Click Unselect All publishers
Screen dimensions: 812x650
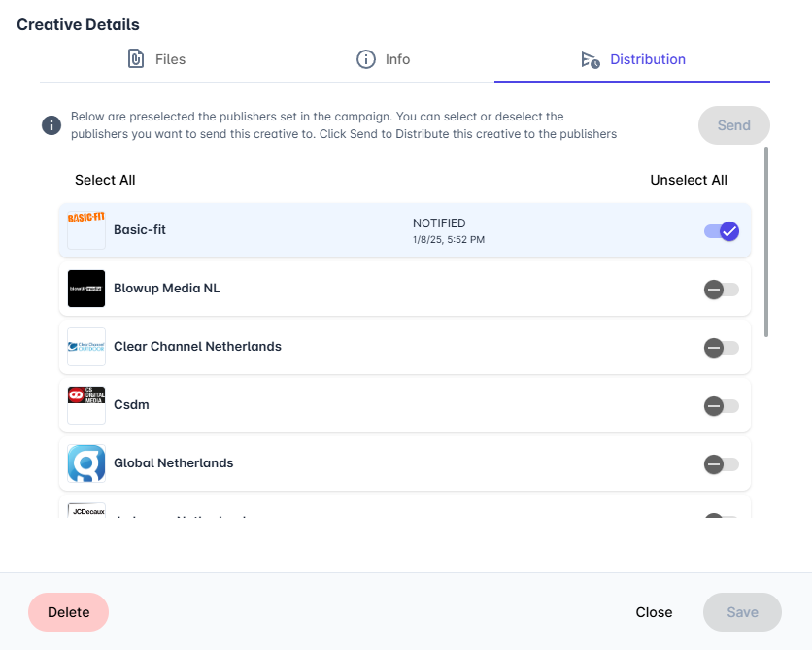coord(689,180)
